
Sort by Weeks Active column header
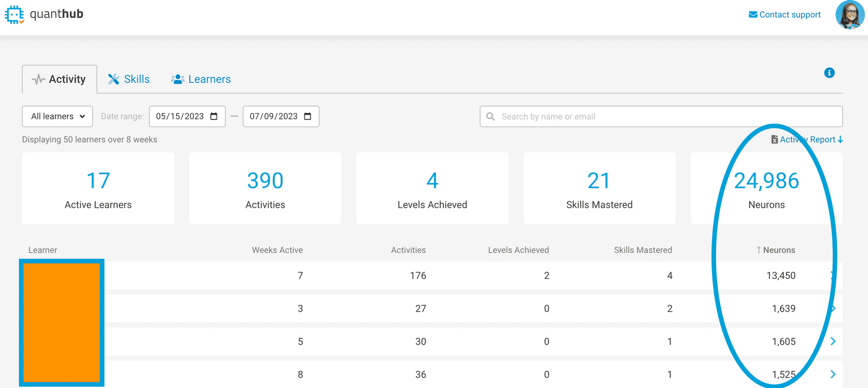277,250
